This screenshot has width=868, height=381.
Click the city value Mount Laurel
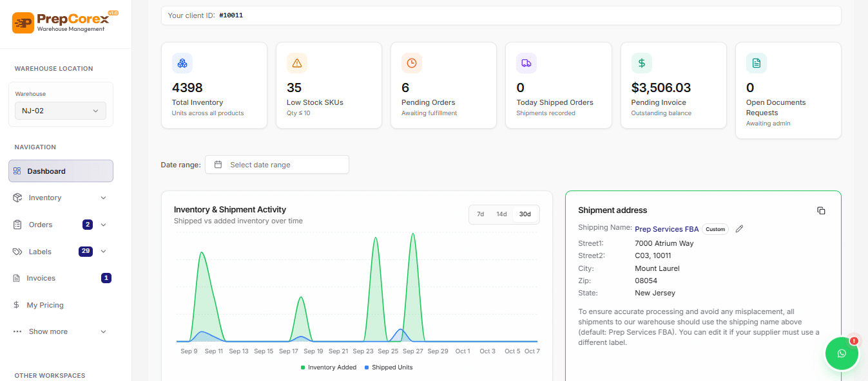coord(657,268)
